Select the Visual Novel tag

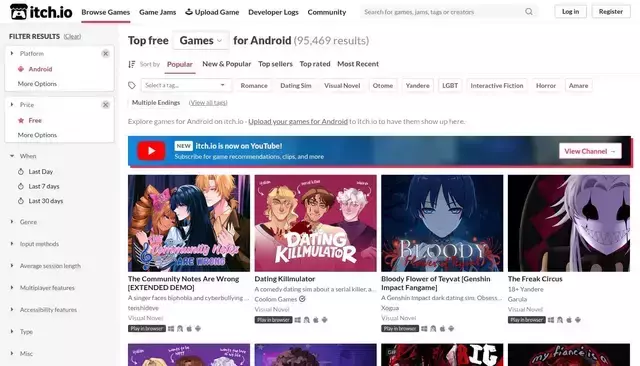click(342, 85)
